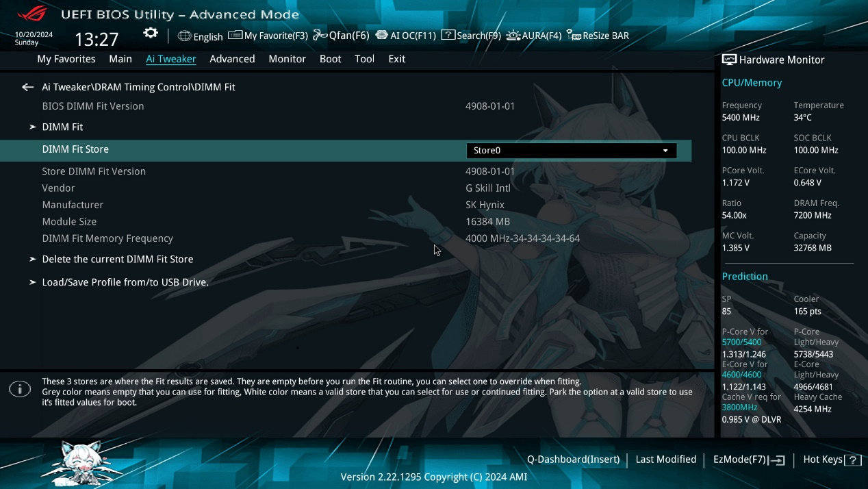Viewport: 868px width, 489px height.
Task: Open the DIMM Fit Store dropdown
Action: coord(572,151)
